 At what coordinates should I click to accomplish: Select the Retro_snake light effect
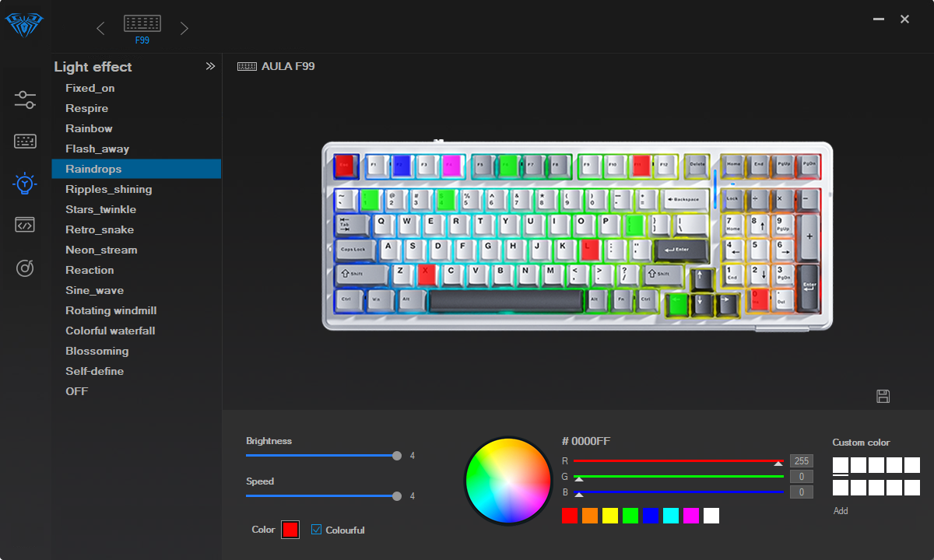point(100,229)
